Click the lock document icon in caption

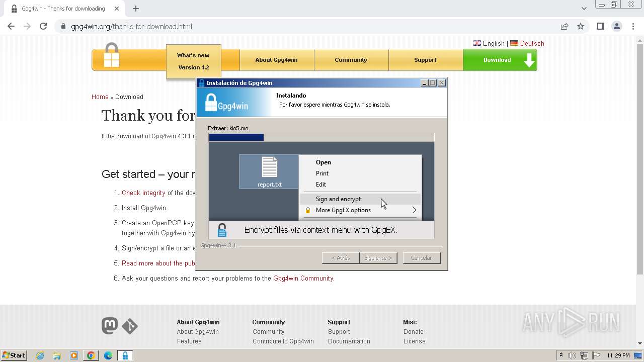click(222, 230)
